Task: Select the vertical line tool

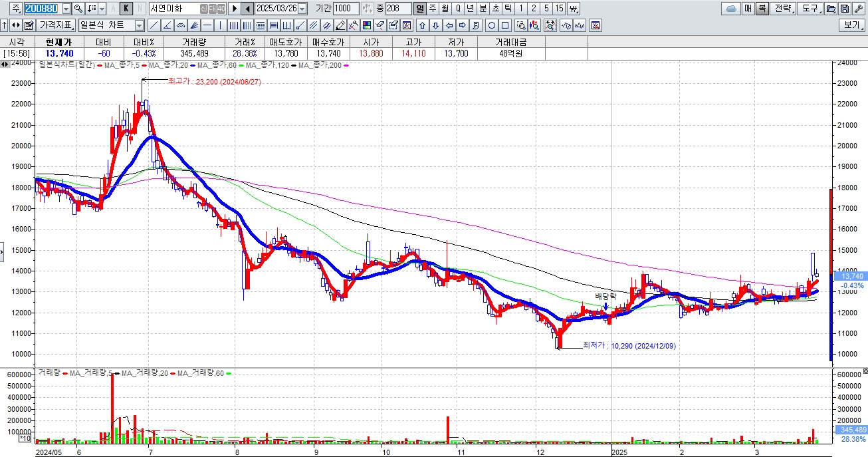Action: (220, 25)
